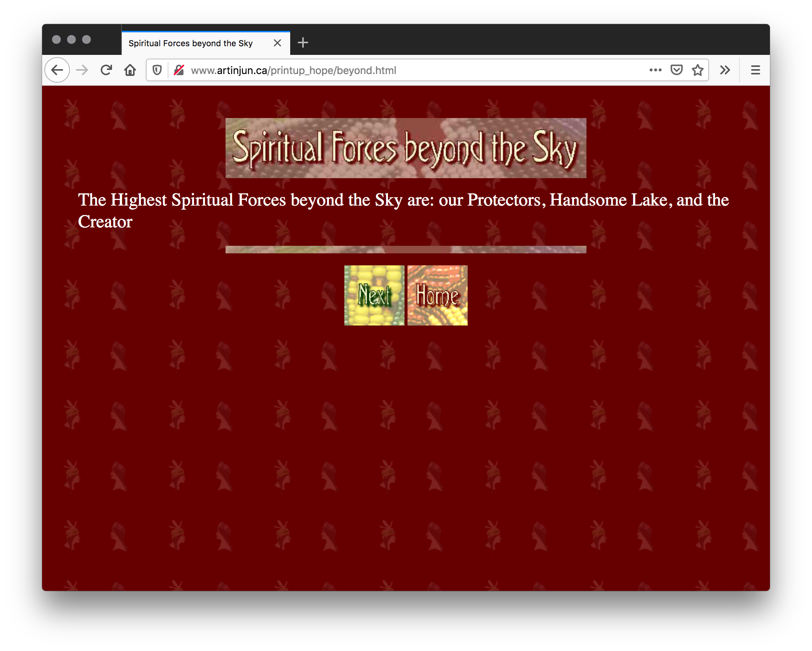Click the browser extensions icon
This screenshot has height=651, width=812.
(726, 70)
